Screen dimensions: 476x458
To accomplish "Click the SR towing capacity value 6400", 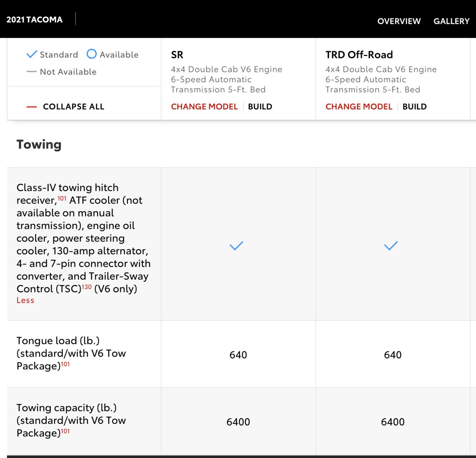I will [238, 422].
